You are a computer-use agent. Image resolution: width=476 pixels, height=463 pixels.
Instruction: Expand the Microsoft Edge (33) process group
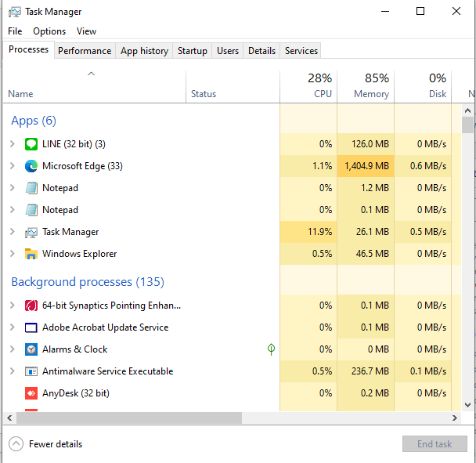click(13, 165)
